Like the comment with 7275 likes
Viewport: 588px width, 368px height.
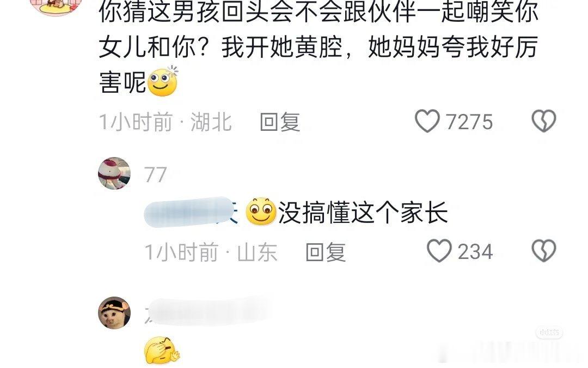(x=427, y=121)
